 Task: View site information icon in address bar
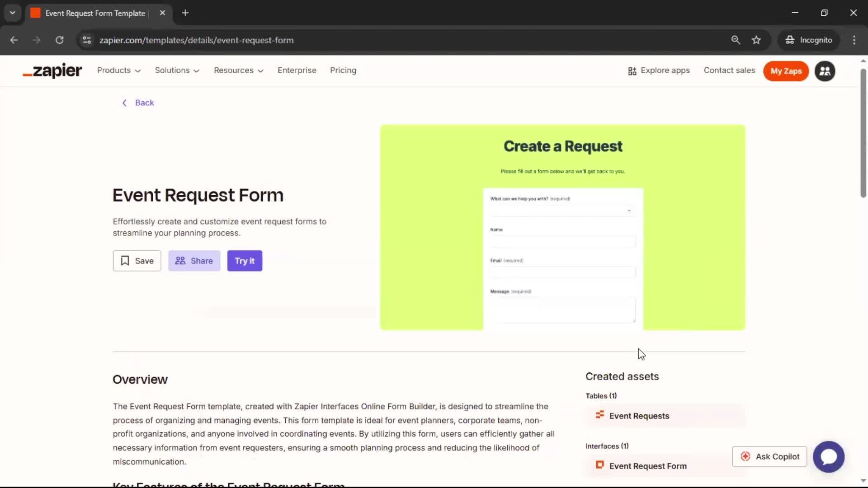(87, 40)
